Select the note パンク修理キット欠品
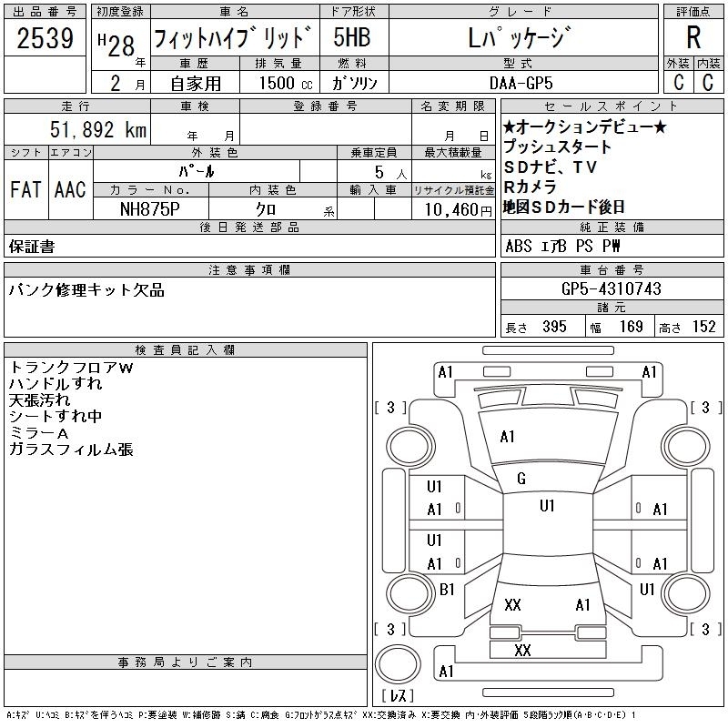The height and width of the screenshot is (728, 728). coord(86,290)
